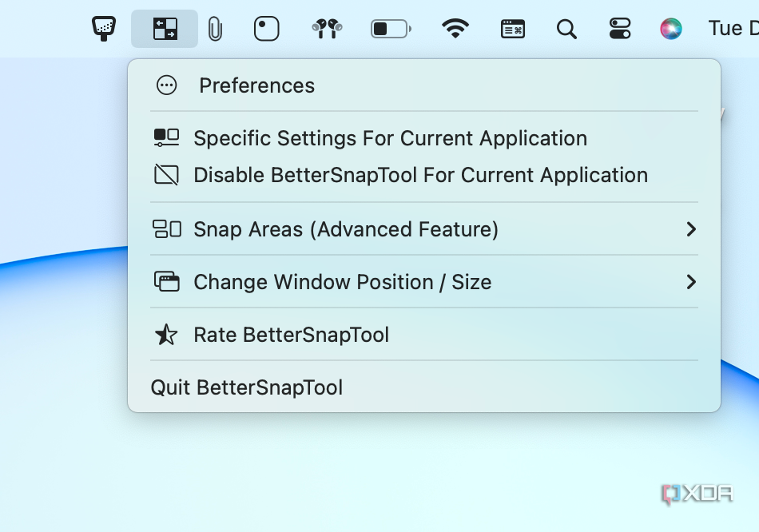The width and height of the screenshot is (759, 532).
Task: Open Snap Areas (Advanced Feature) submenu
Action: click(x=424, y=229)
